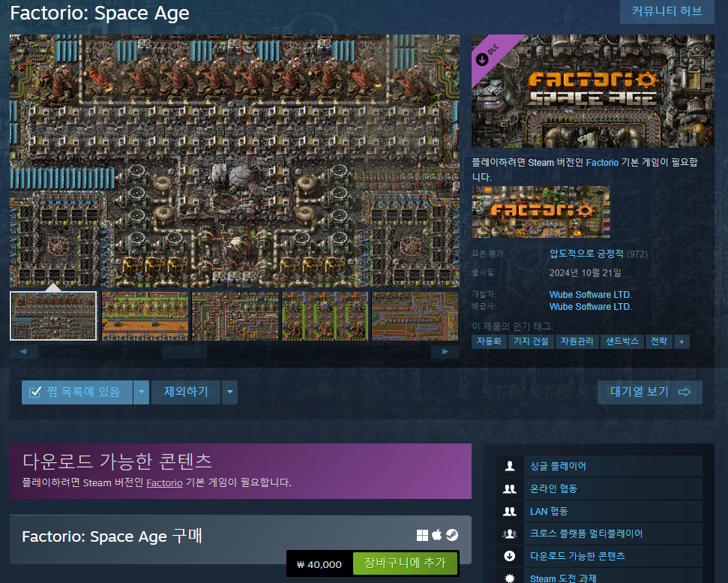Open the Factorio base game link in description
Screen dimensions: 728x583
pos(602,163)
